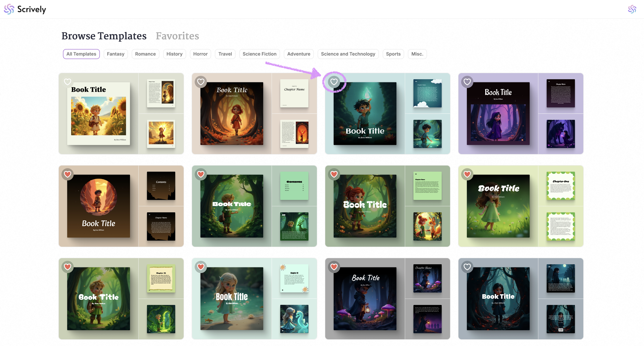Open the green forest boy 'Book Title' cover
644x346 pixels.
click(232, 206)
